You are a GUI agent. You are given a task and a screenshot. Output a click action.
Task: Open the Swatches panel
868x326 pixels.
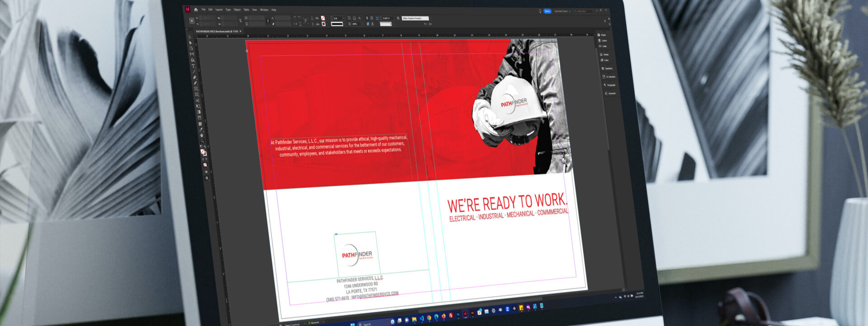tap(607, 68)
